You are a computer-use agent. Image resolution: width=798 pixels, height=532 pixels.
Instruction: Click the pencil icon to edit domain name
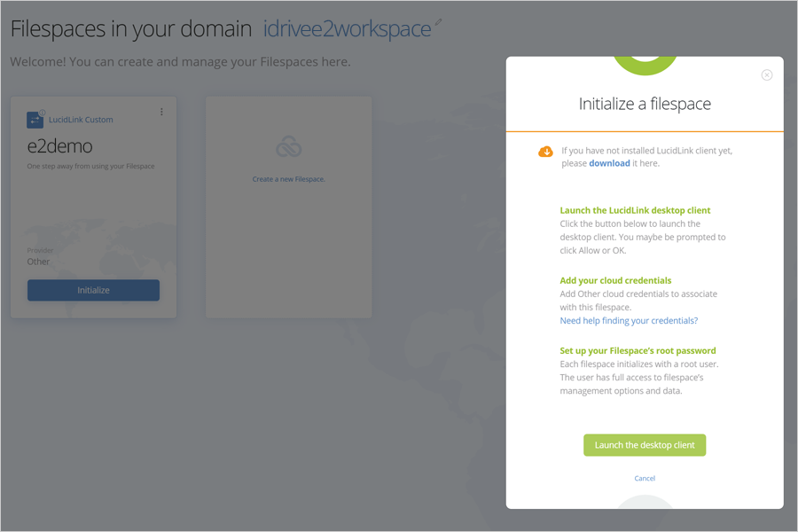point(438,22)
